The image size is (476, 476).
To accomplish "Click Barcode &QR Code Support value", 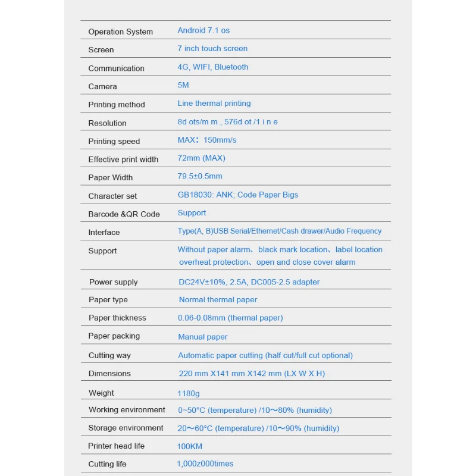I will click(192, 213).
